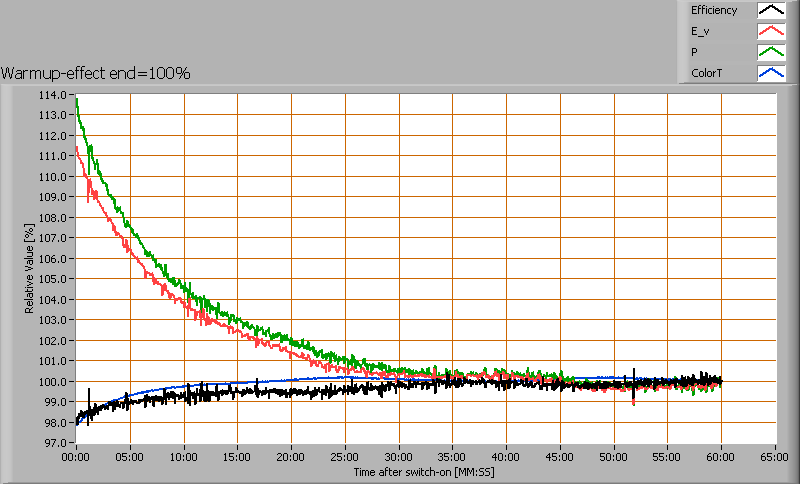
Task: Click the red E_v plot sample icon
Action: pyautogui.click(x=770, y=32)
